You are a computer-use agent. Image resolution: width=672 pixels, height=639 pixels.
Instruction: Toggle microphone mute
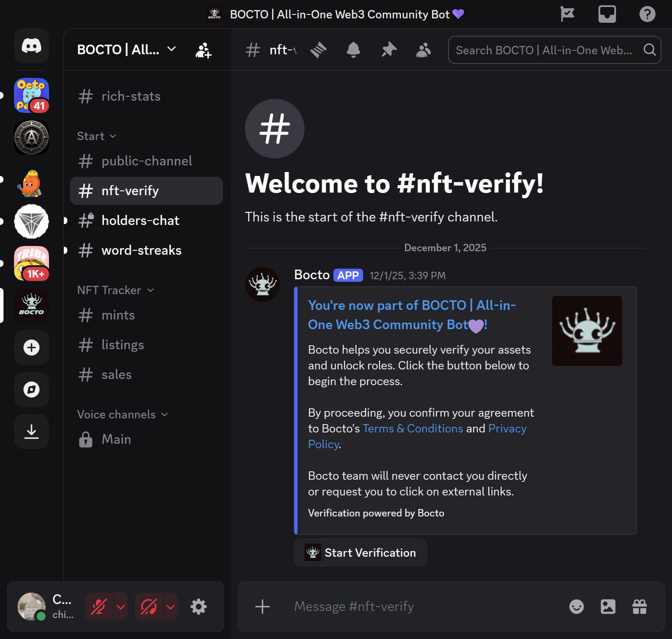[x=99, y=607]
